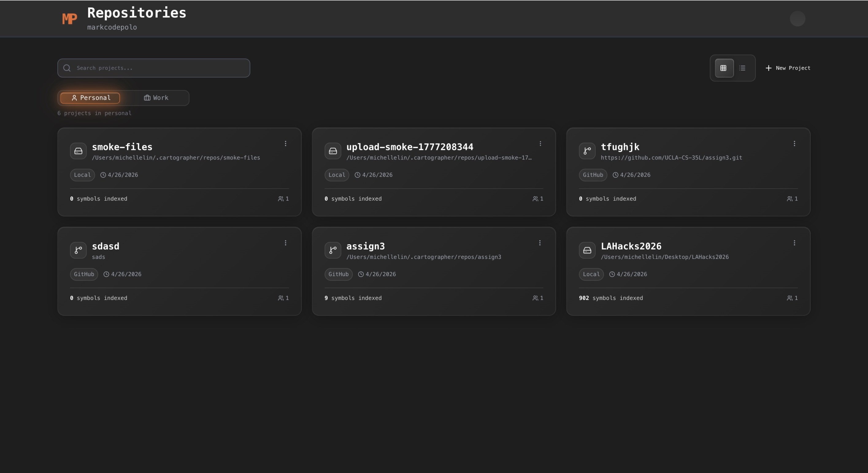868x473 pixels.
Task: Open the three-dot menu on smoke-files card
Action: [286, 144]
